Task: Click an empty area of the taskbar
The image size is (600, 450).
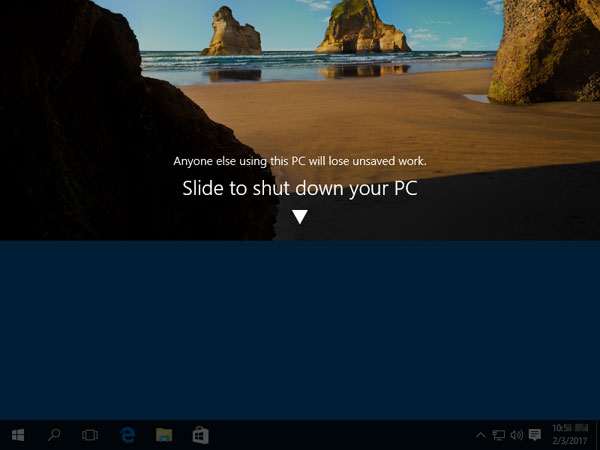Action: pyautogui.click(x=340, y=435)
